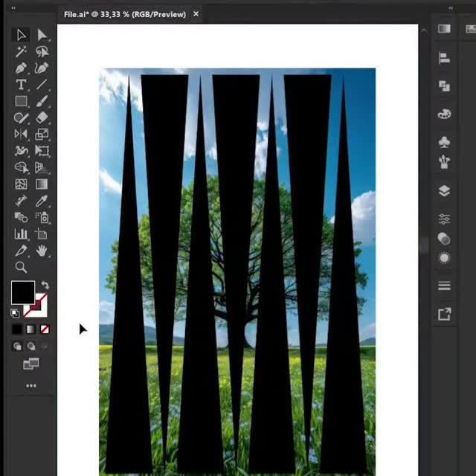Set paint mode to None
Image resolution: width=476 pixels, height=476 pixels.
[x=45, y=329]
